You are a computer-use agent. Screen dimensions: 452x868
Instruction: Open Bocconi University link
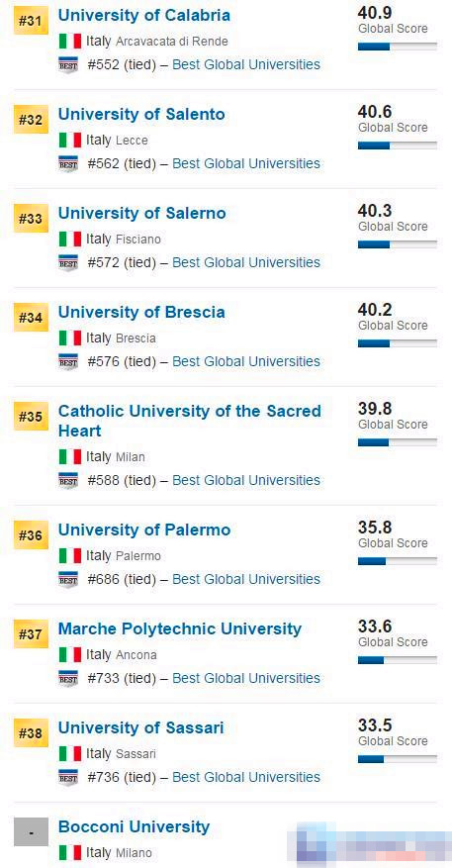(x=134, y=827)
